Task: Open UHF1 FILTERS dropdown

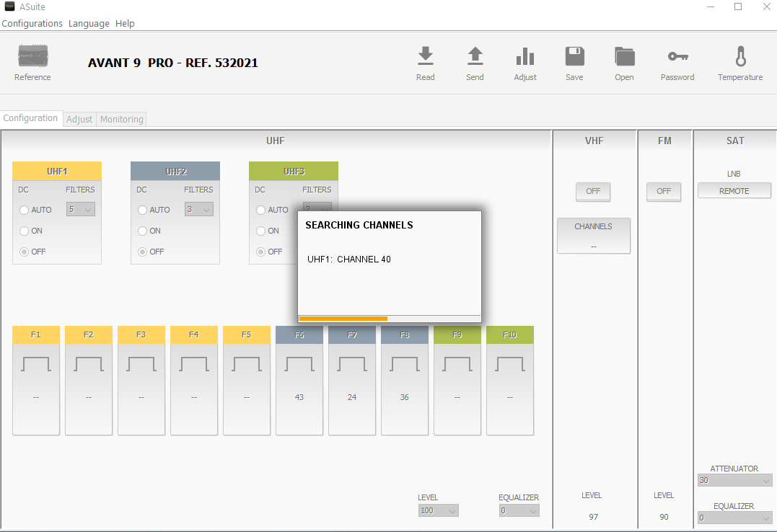Action: point(81,209)
